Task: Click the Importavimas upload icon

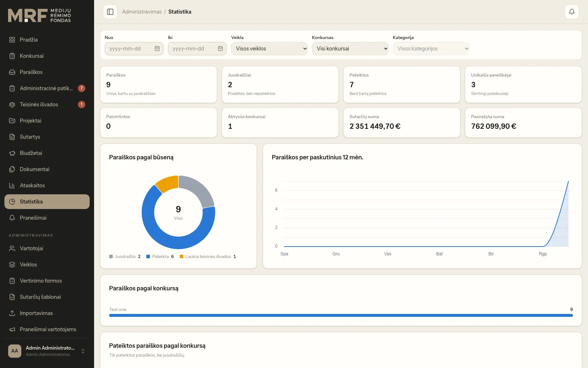Action: point(12,313)
